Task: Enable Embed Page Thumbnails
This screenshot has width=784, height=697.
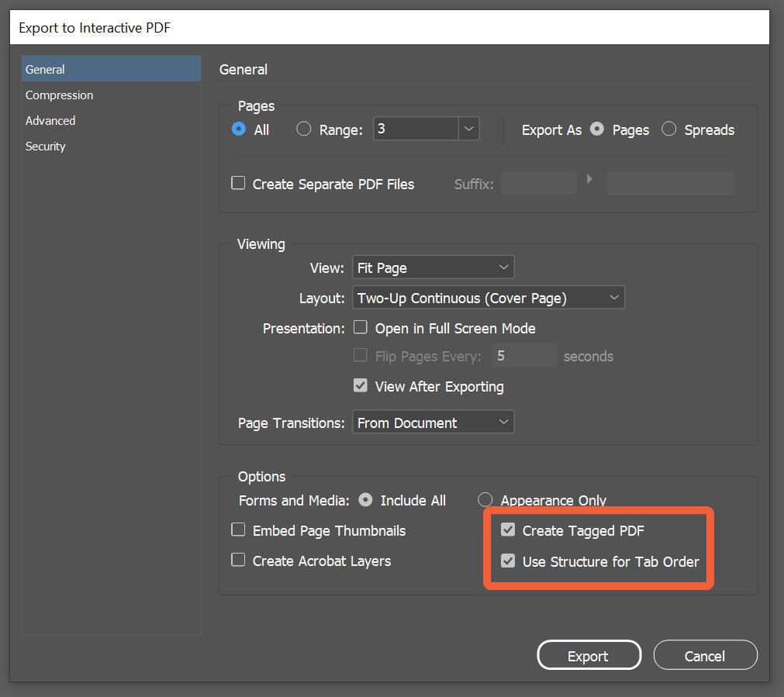Action: point(238,530)
